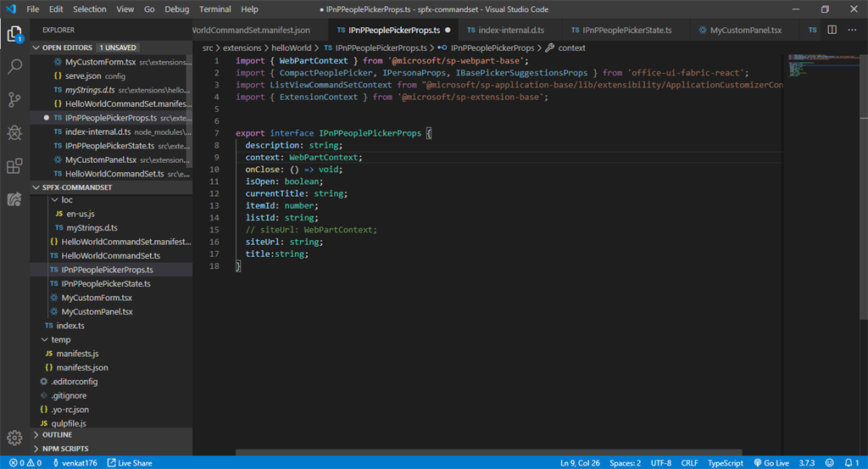Open the Go menu
Screen dimensions: 868x469
point(149,8)
